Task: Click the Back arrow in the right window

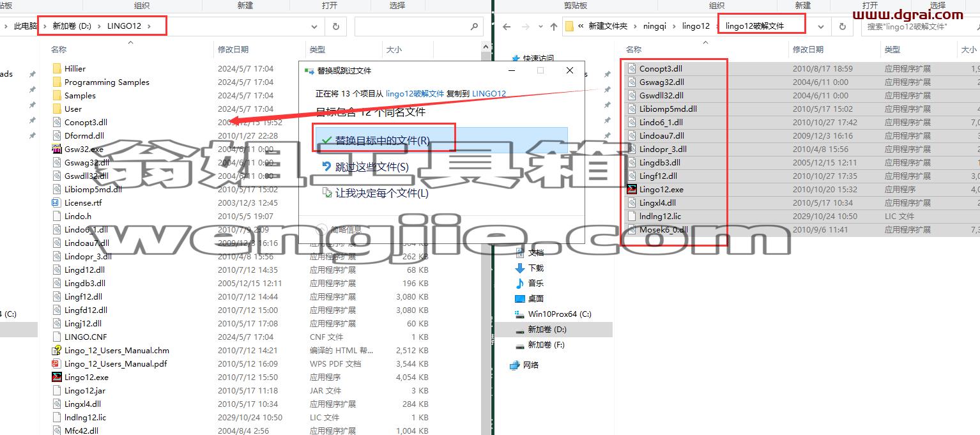Action: [x=507, y=26]
